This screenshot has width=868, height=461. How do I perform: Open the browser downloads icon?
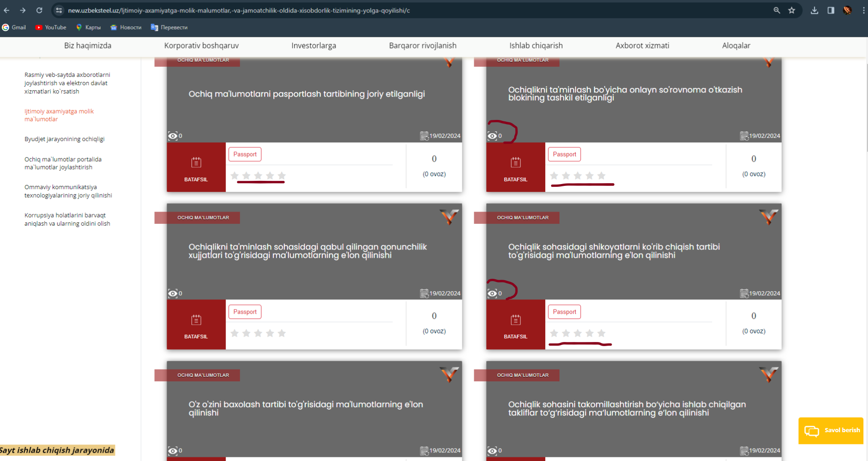(x=814, y=10)
